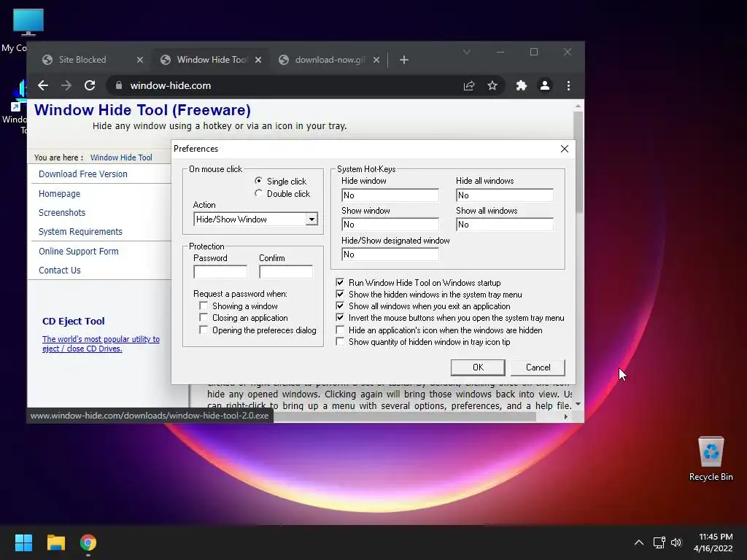Viewport: 747px width, 560px height.
Task: Open the taskbar clock and date
Action: (x=713, y=542)
